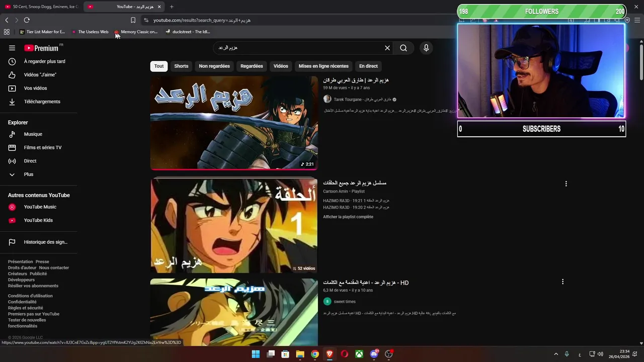Screen dimensions: 644x362
Task: Open Discord from the taskbar
Action: coord(374,354)
